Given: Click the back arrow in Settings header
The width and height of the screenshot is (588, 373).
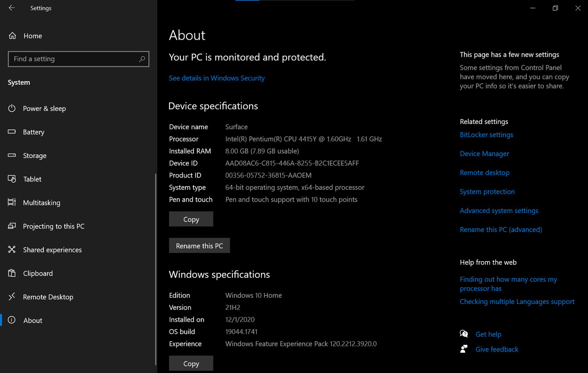Looking at the screenshot, I should 12,8.
